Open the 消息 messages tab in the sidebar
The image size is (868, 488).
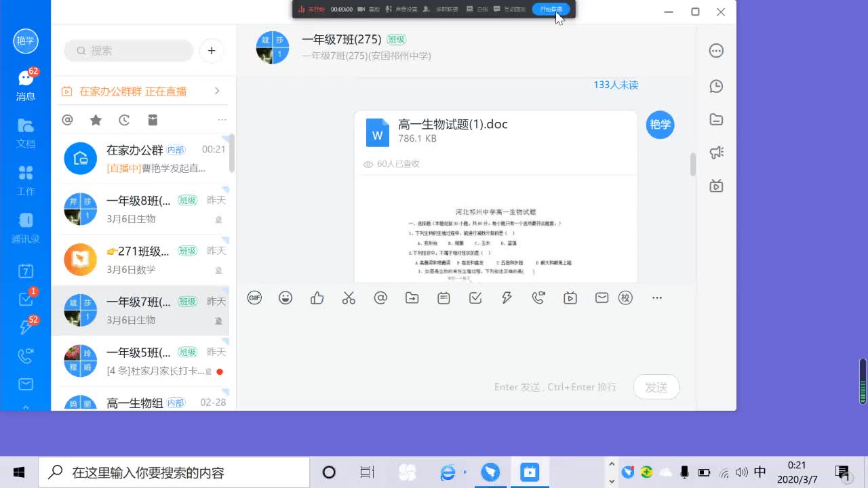[x=26, y=85]
